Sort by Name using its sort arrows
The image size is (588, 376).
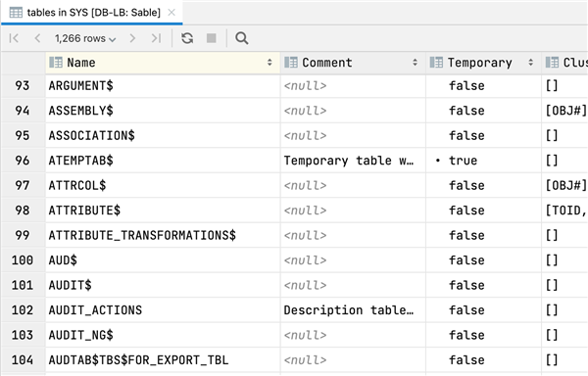pos(269,63)
